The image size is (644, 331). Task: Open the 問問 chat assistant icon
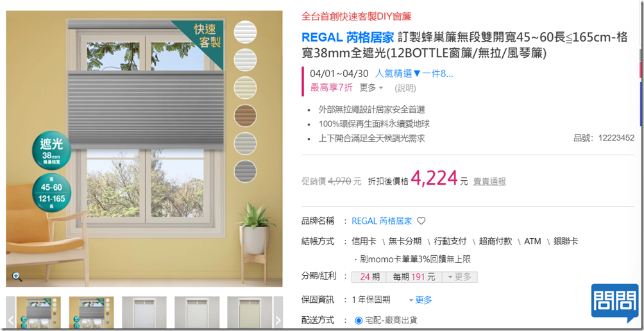pyautogui.click(x=615, y=303)
